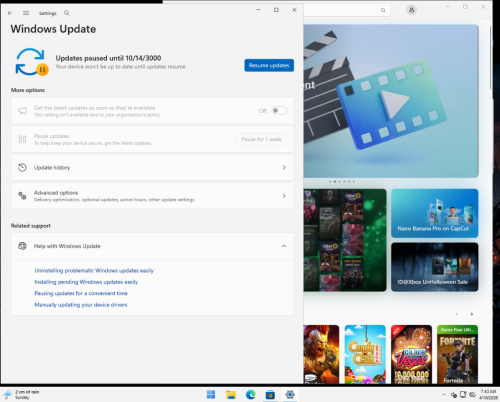Open File Explorer from the taskbar
Image resolution: width=500 pixels, height=402 pixels.
click(231, 395)
